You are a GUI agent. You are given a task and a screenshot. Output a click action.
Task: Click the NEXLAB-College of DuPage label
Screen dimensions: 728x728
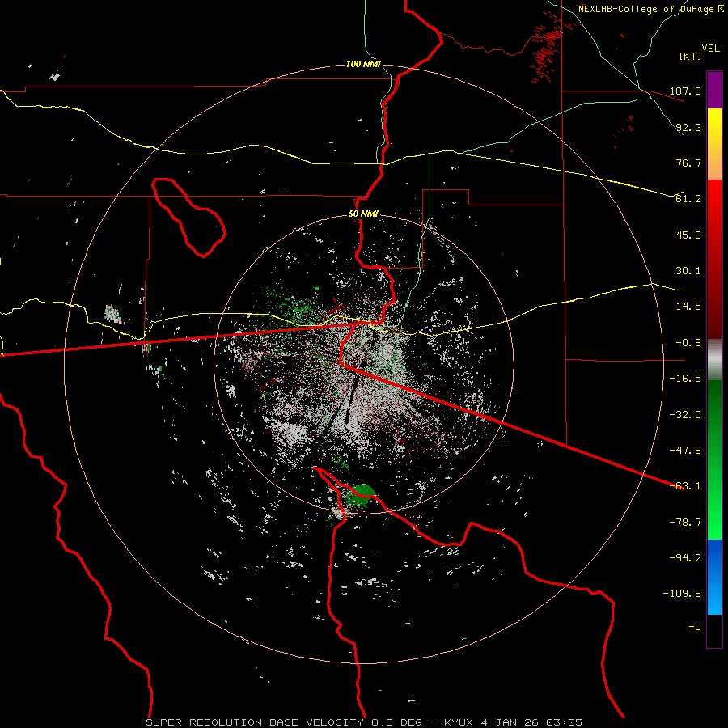pyautogui.click(x=650, y=9)
